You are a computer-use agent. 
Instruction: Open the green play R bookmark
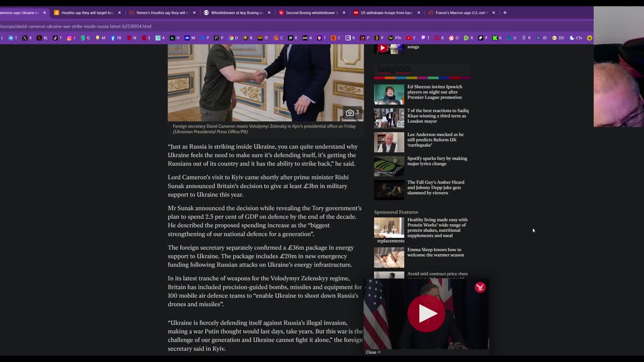click(468, 38)
